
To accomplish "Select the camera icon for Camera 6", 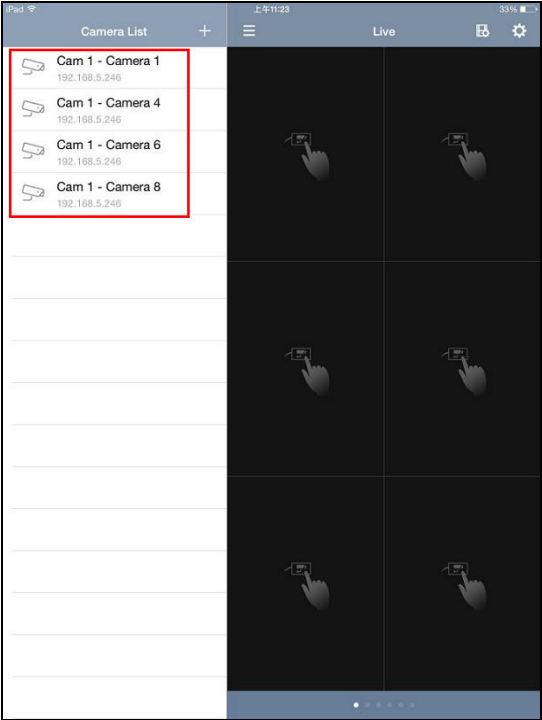I will tap(34, 151).
